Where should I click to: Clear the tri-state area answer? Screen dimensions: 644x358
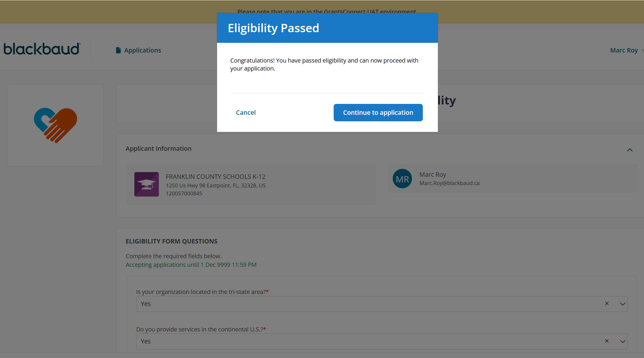click(607, 303)
